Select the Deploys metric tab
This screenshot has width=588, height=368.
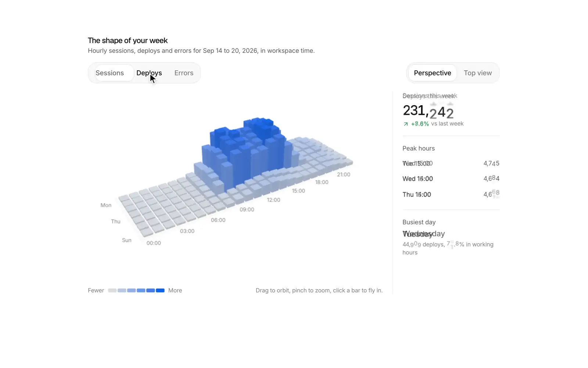(x=149, y=73)
